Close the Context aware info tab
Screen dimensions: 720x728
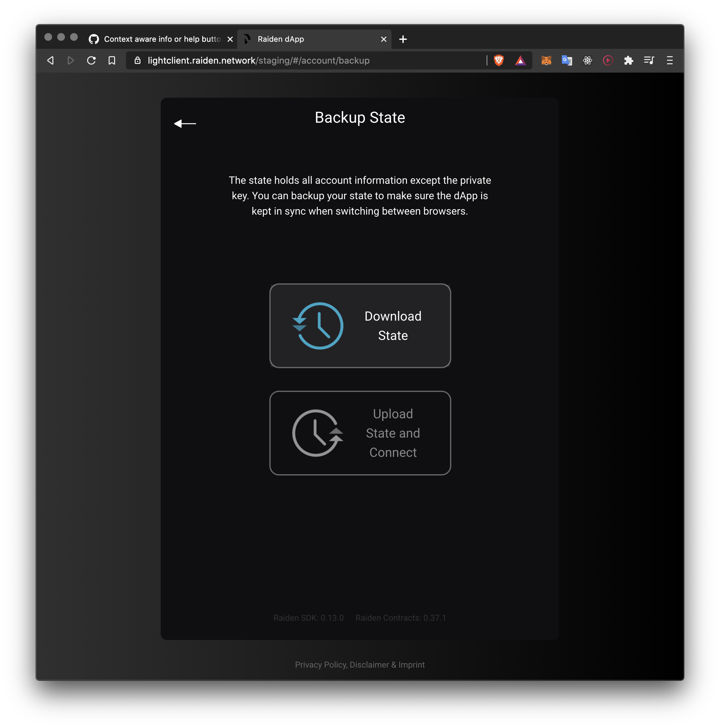(230, 39)
